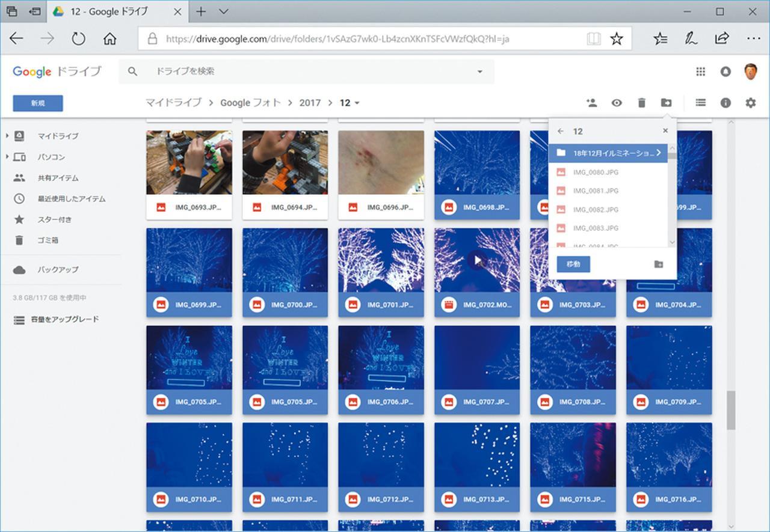Image resolution: width=770 pixels, height=532 pixels.
Task: Show file details info panel
Action: [x=725, y=103]
